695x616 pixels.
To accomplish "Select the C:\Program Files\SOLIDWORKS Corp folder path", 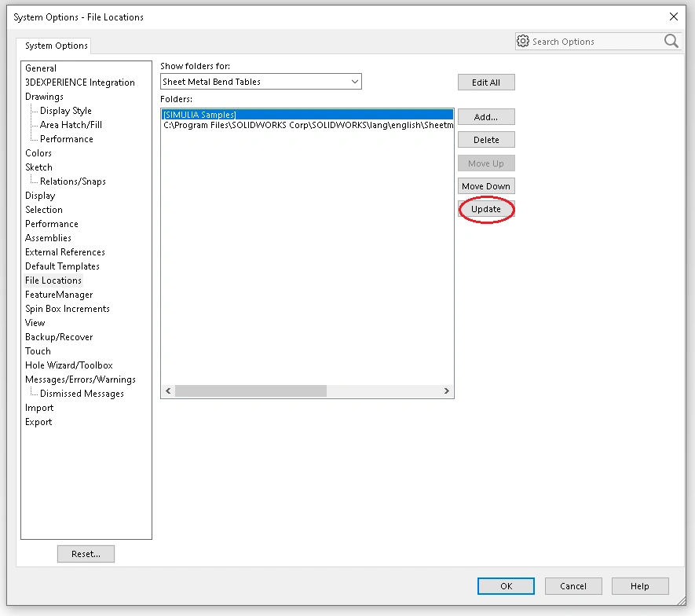I will coord(307,125).
